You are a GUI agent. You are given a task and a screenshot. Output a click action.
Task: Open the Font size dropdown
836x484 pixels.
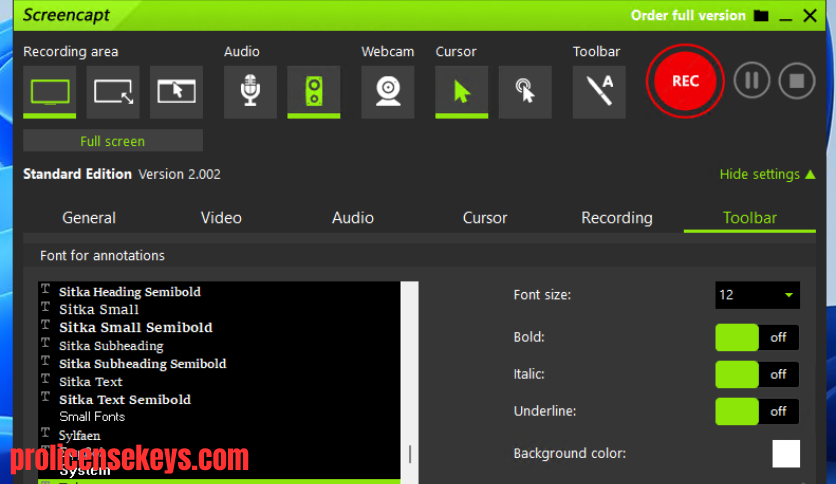click(757, 295)
